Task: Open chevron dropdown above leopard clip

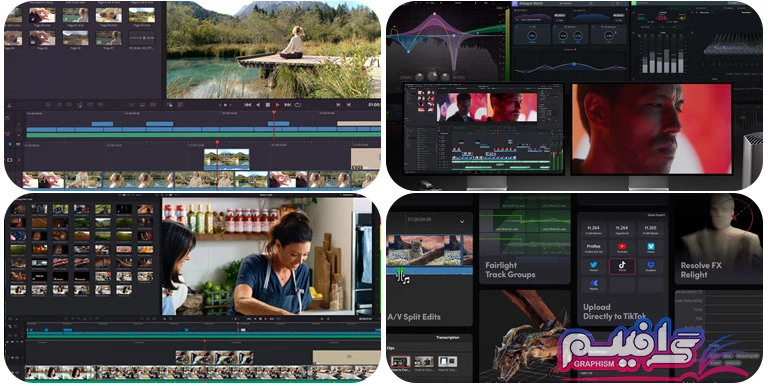Action: pyautogui.click(x=461, y=221)
